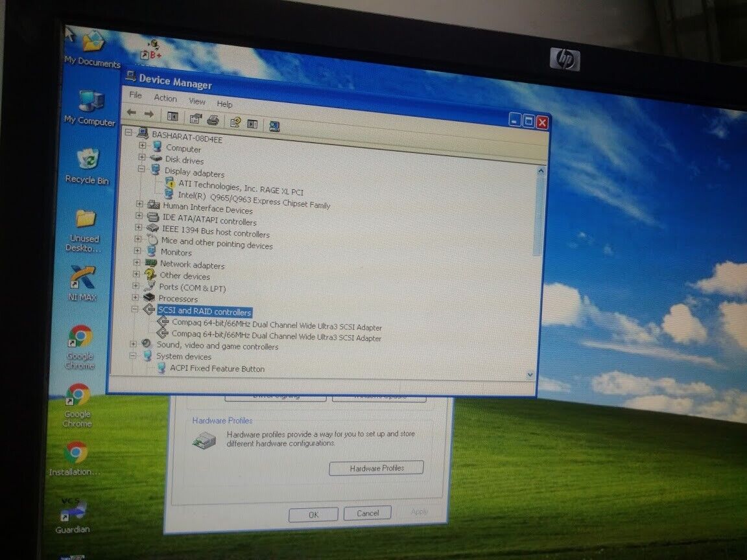Expand the Monitors category
This screenshot has width=747, height=560.
point(137,250)
